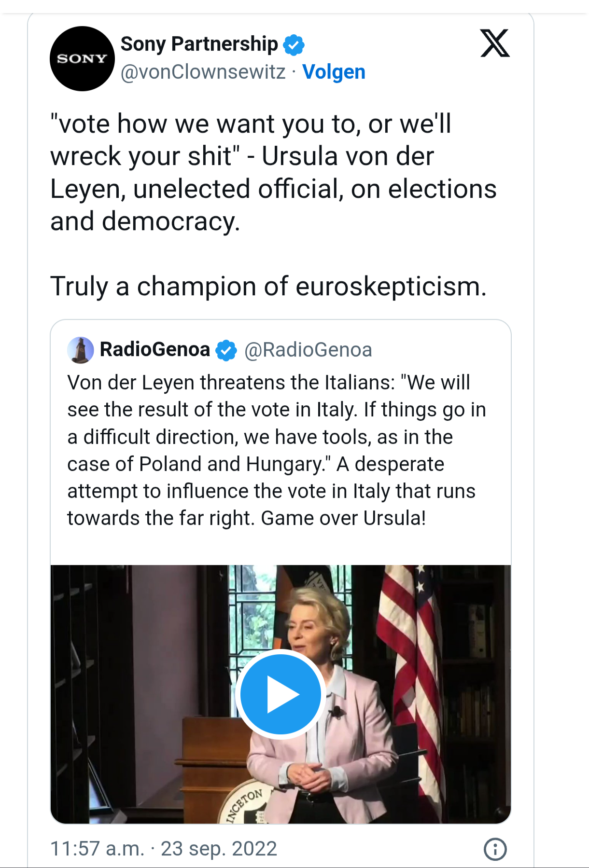589x868 pixels.
Task: Open the 11:57 a.m. timestamp
Action: 97,849
